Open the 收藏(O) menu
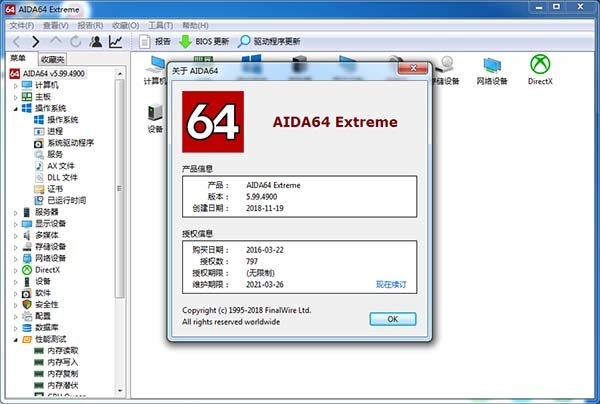This screenshot has height=404, width=600. (x=125, y=26)
